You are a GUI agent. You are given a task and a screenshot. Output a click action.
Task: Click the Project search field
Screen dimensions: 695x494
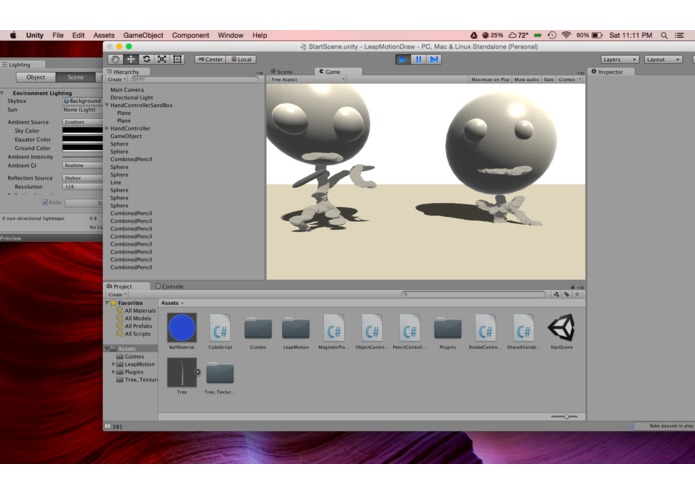(473, 294)
